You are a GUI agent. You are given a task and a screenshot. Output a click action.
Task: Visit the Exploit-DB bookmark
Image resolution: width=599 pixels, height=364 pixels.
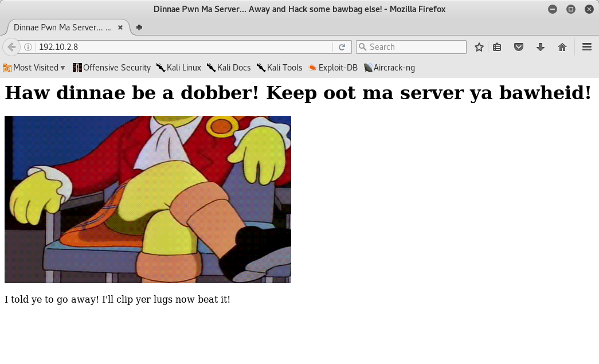click(332, 68)
